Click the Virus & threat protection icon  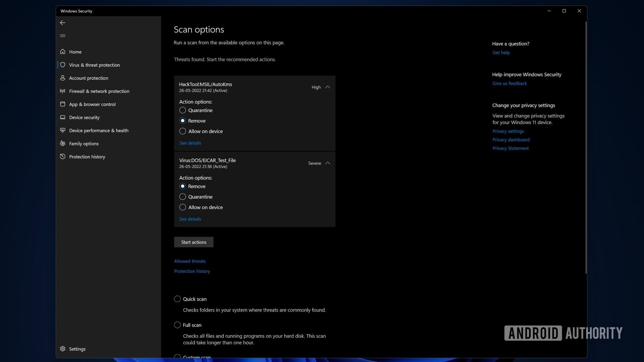(x=62, y=65)
